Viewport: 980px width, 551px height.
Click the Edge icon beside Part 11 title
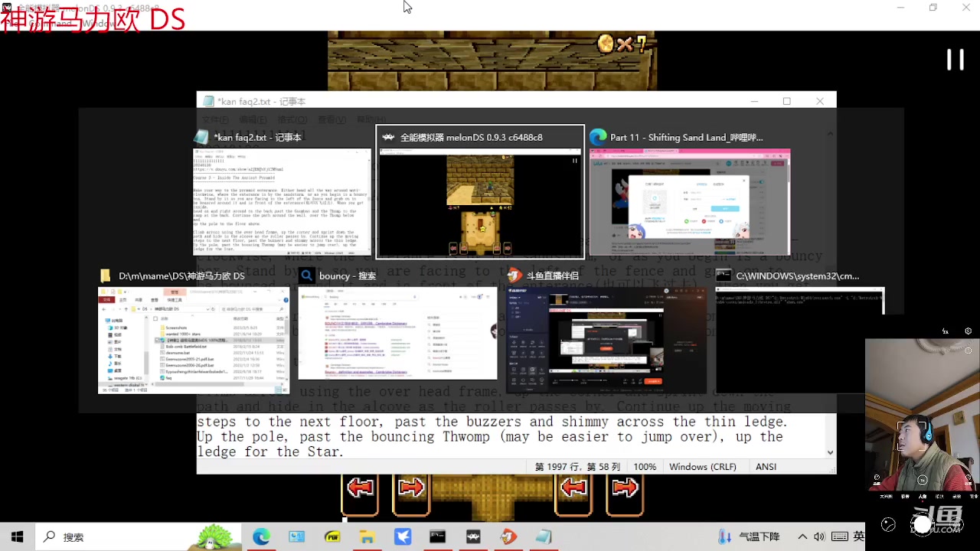(x=598, y=137)
